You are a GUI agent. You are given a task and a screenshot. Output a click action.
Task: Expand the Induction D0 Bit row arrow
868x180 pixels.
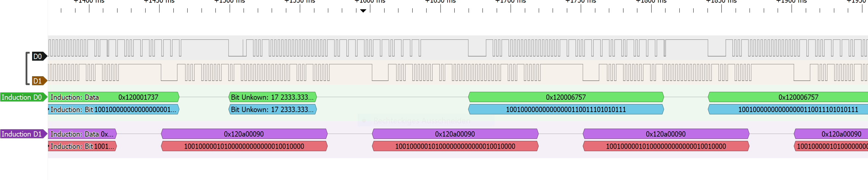[x=49, y=109]
